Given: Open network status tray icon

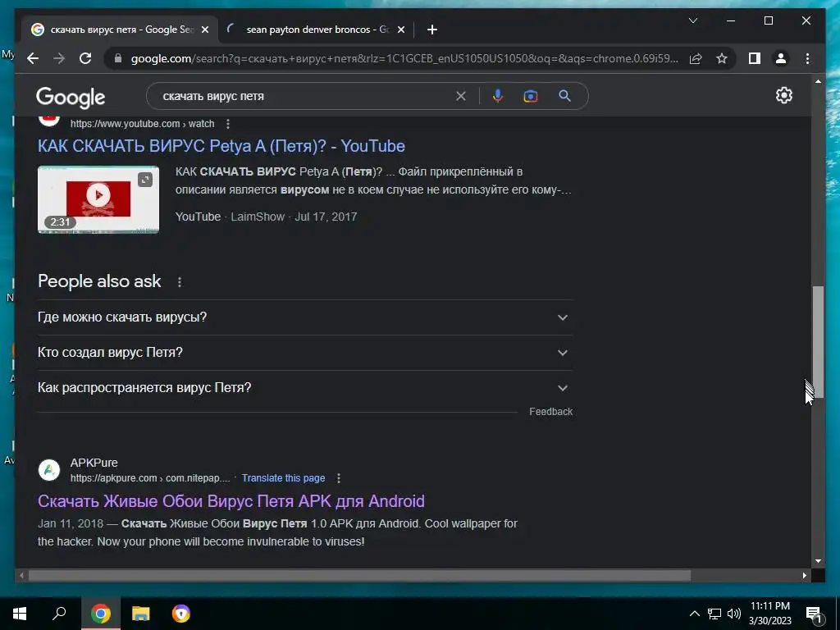Looking at the screenshot, I should coord(714,614).
